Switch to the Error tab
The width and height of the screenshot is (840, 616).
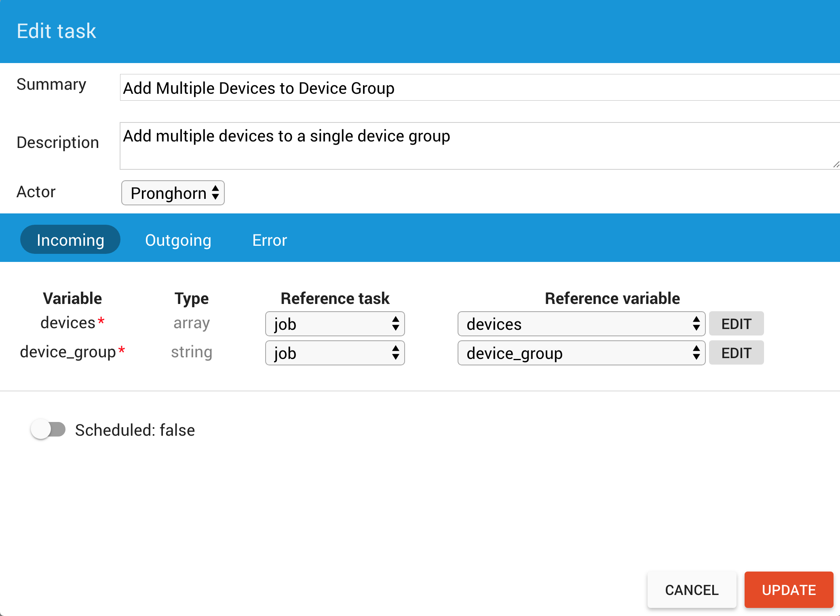(x=270, y=240)
